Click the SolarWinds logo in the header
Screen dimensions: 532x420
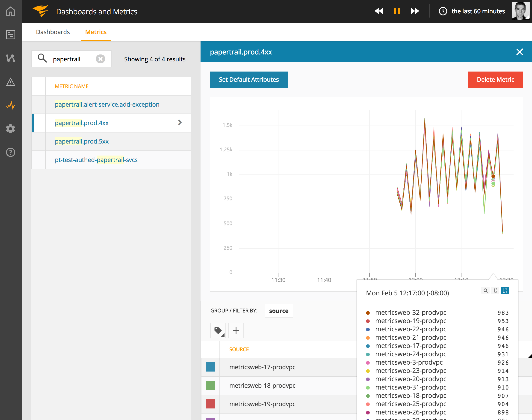pos(41,11)
